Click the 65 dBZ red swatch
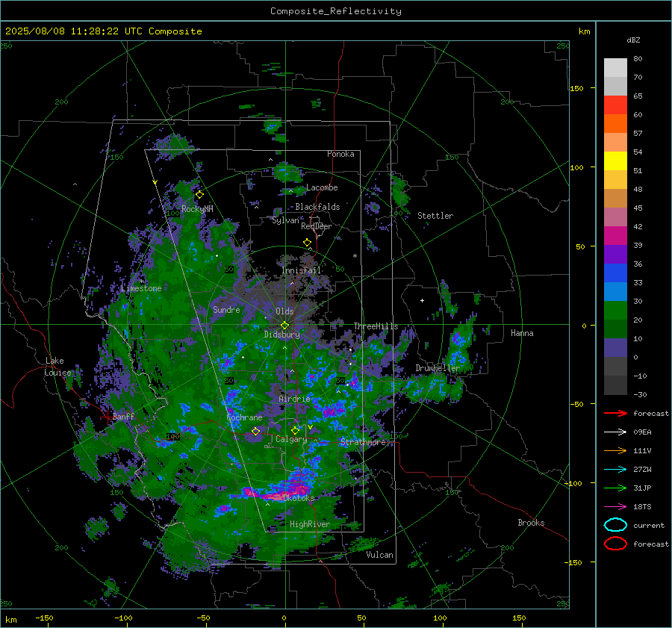The height and width of the screenshot is (628, 672). click(x=615, y=105)
